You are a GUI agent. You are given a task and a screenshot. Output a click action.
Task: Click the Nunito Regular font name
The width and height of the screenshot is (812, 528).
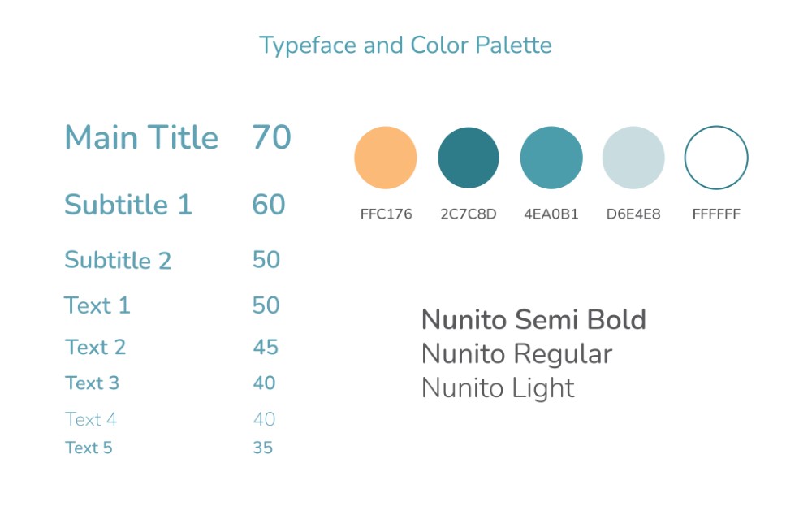click(x=516, y=354)
